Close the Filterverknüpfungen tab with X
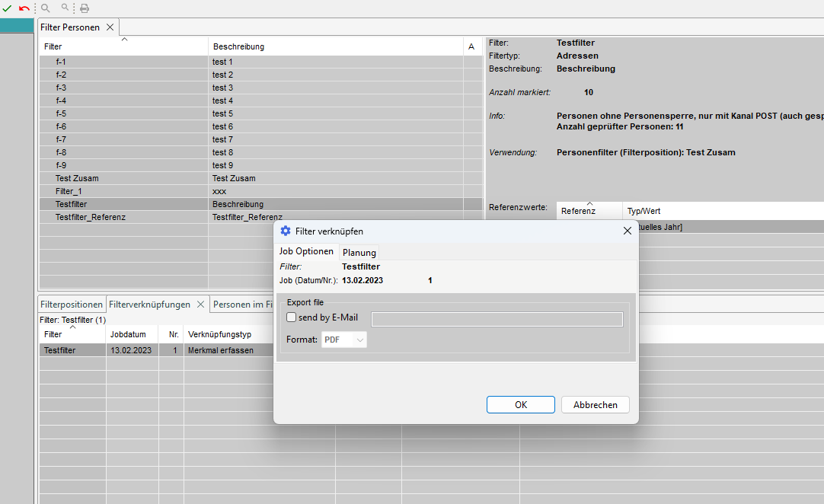The width and height of the screenshot is (824, 504). point(201,305)
